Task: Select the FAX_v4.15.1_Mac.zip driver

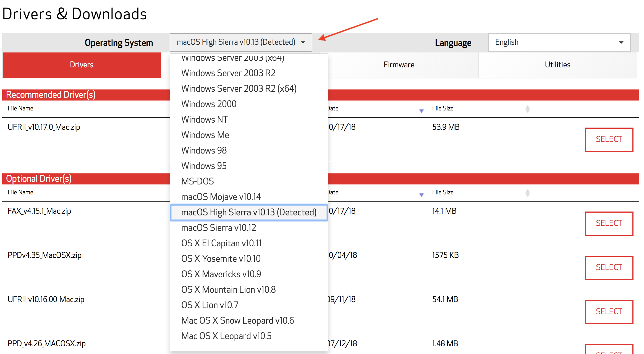Action: 609,223
